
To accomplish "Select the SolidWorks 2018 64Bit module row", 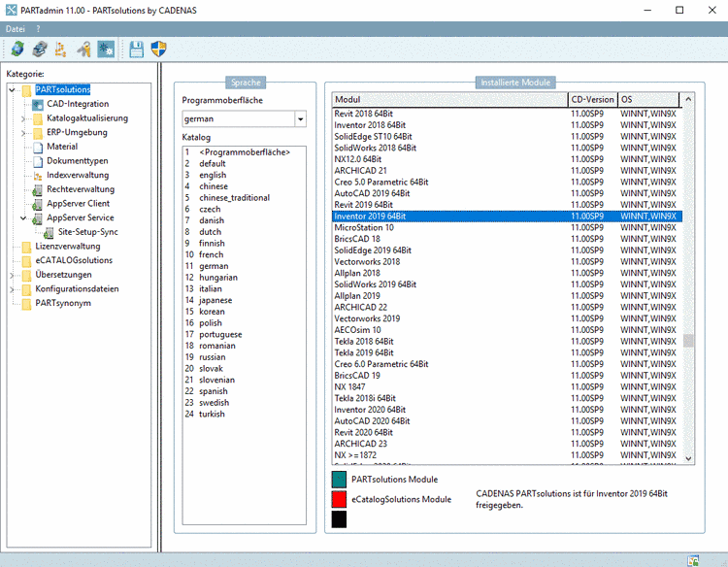I will click(x=507, y=149).
